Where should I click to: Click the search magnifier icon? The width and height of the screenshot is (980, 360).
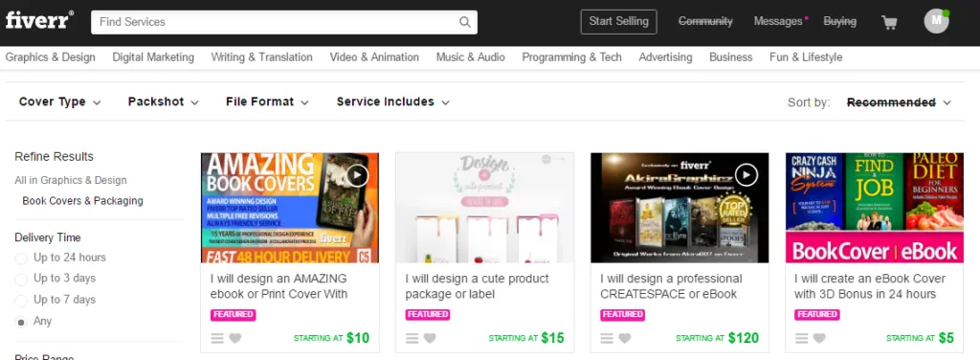465,22
